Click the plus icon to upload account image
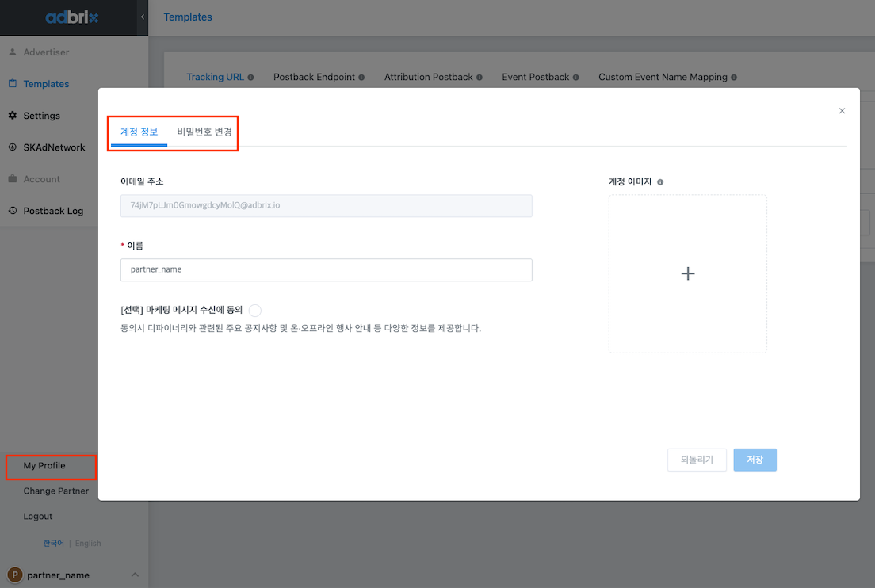The width and height of the screenshot is (875, 588). (687, 273)
